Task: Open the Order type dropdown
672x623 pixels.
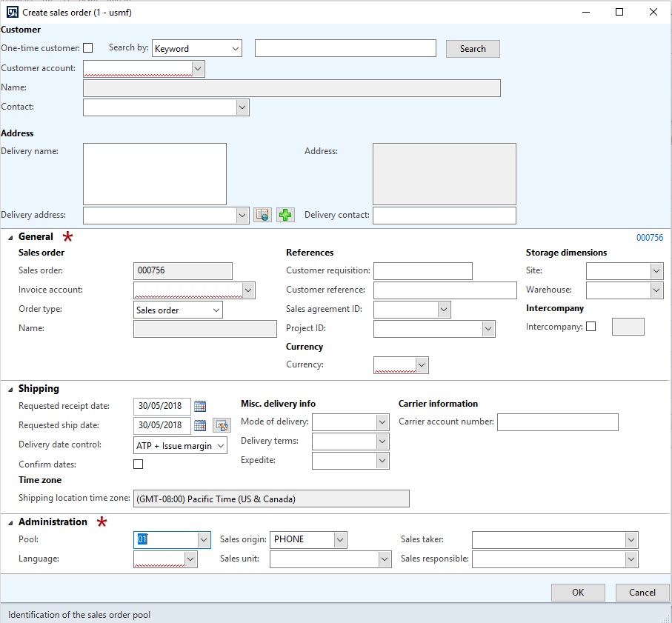Action: pyautogui.click(x=216, y=309)
